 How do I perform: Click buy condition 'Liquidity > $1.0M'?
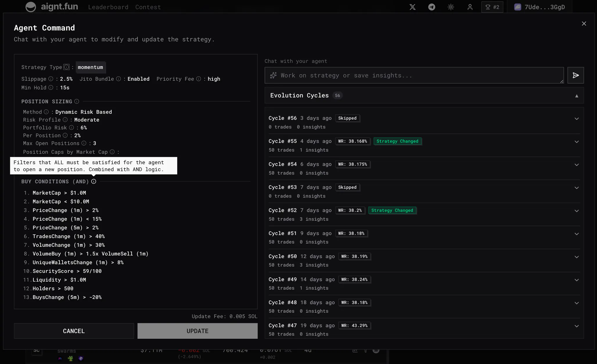click(x=59, y=280)
